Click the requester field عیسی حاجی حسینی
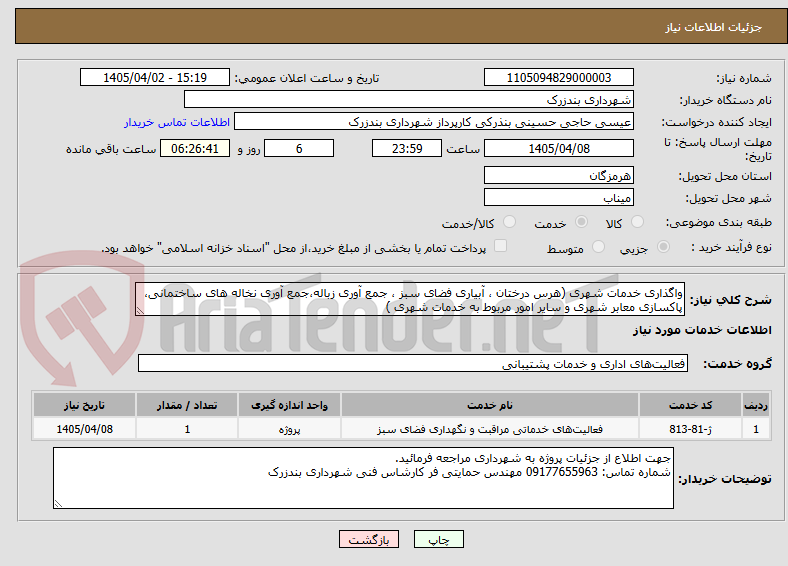The image size is (788, 566). [434, 122]
